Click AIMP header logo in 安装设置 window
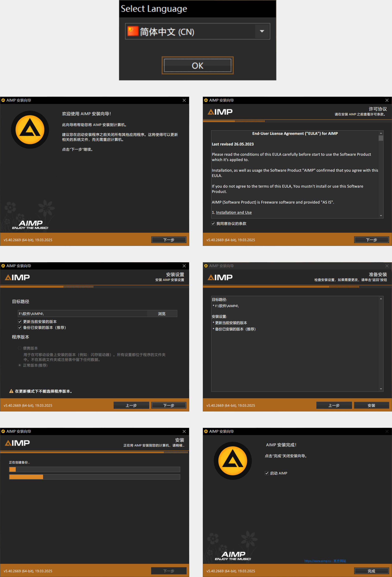392x577 pixels. click(x=17, y=278)
